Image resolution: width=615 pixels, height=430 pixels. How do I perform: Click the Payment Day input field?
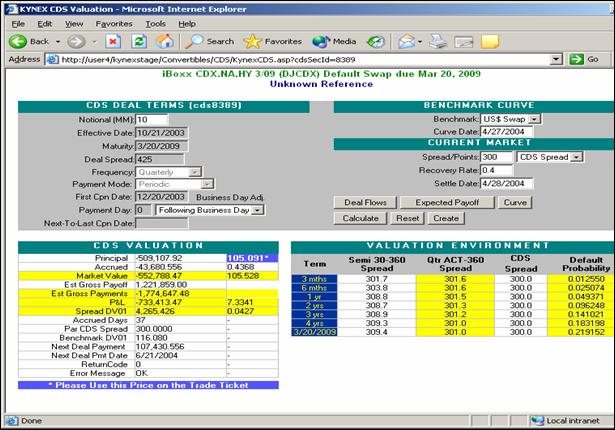pyautogui.click(x=143, y=210)
